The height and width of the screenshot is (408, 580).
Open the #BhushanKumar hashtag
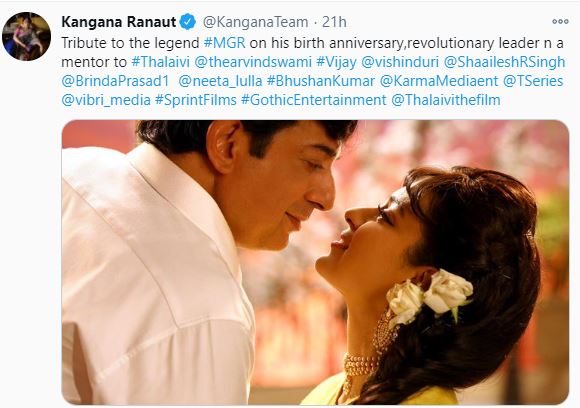[x=321, y=81]
